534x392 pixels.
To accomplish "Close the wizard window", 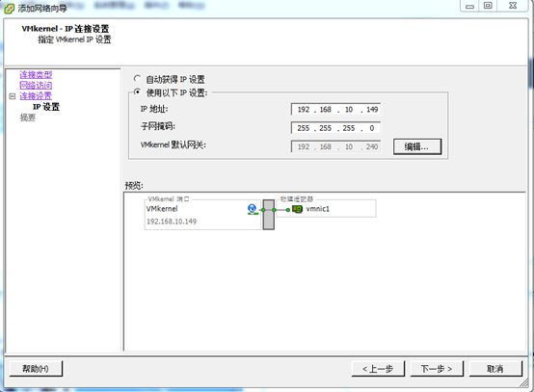I will click(512, 6).
